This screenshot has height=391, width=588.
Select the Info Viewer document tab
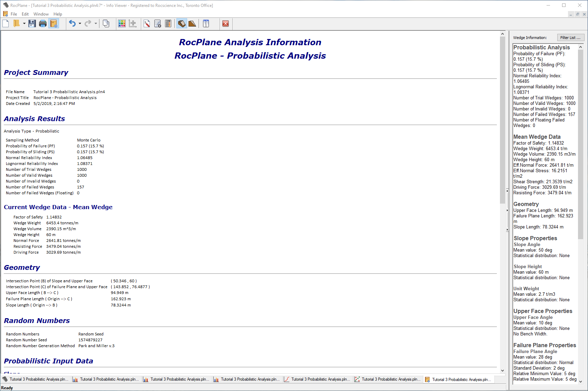tap(458, 379)
